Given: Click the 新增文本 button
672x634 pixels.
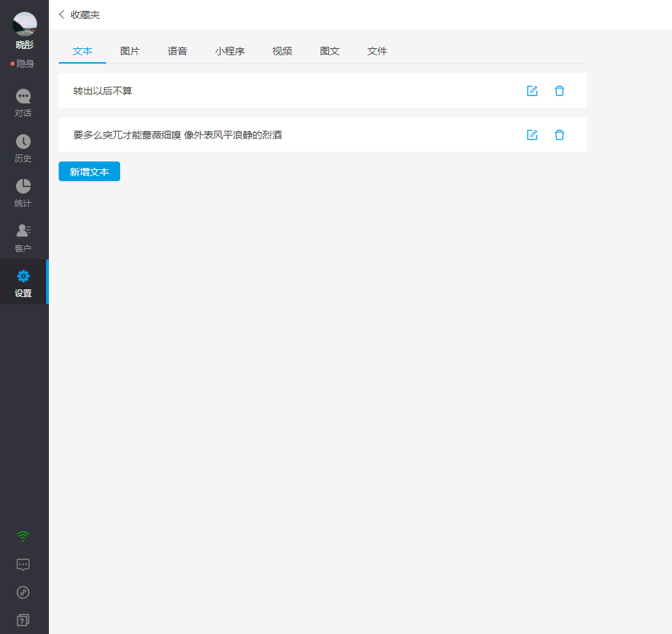Looking at the screenshot, I should [x=89, y=171].
